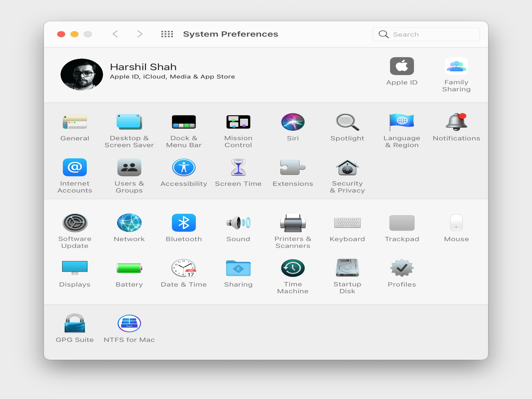Open the GPG Suite preference pane
The image size is (532, 399).
coord(75,324)
